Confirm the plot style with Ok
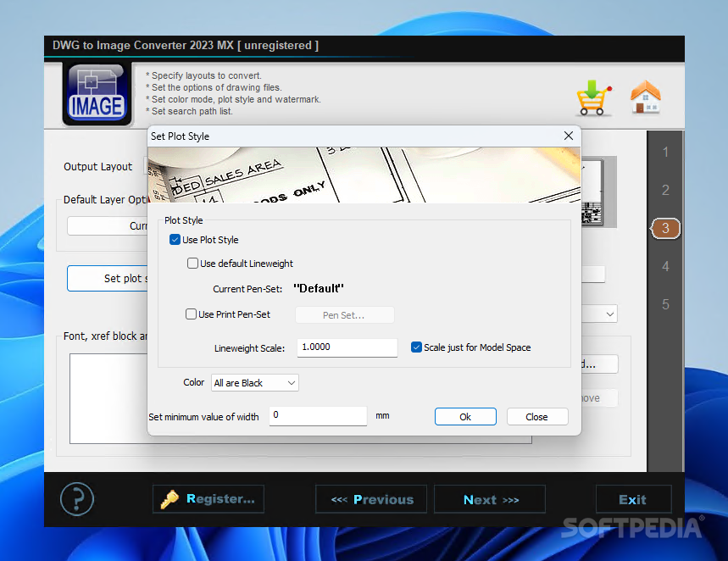Screen dimensions: 728x561 [465, 417]
